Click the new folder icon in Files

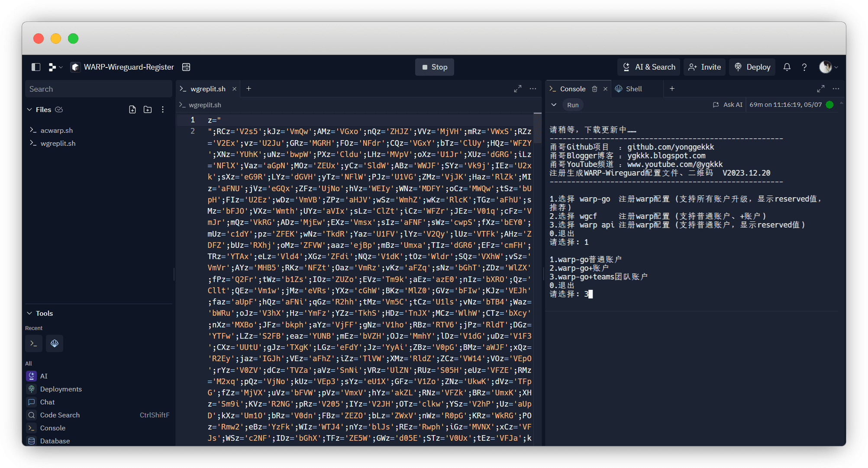[x=148, y=109]
